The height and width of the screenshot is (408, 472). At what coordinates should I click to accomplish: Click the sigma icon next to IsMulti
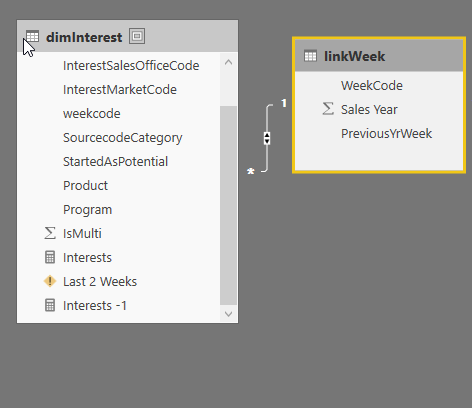click(50, 233)
